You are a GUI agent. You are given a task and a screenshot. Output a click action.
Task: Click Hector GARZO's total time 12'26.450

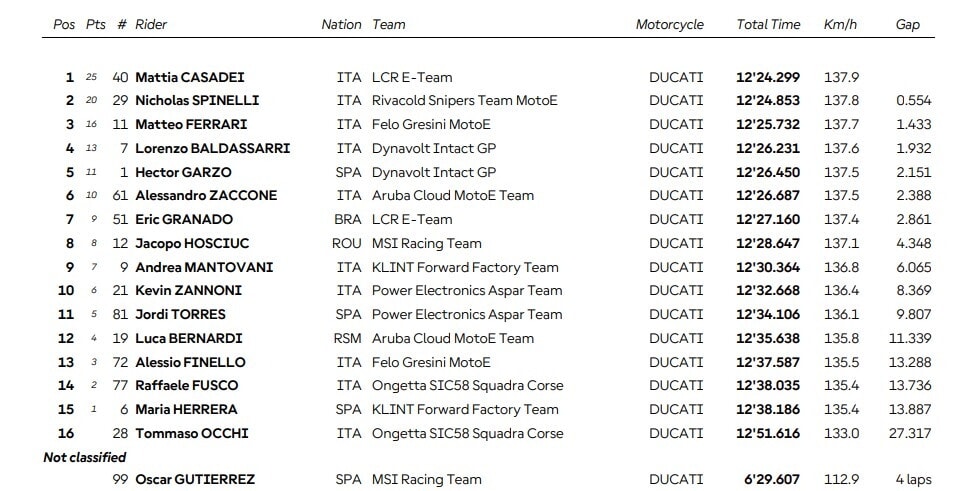(767, 172)
